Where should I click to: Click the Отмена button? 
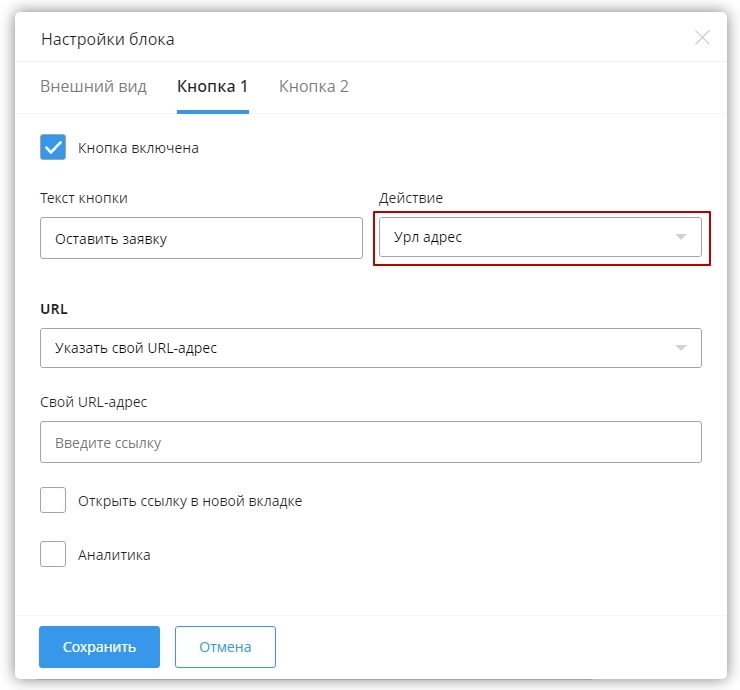(x=225, y=647)
